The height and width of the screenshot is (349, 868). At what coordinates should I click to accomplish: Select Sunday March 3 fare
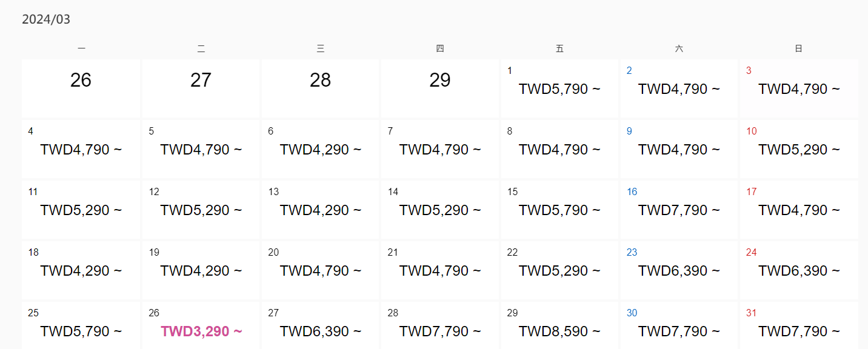point(799,89)
